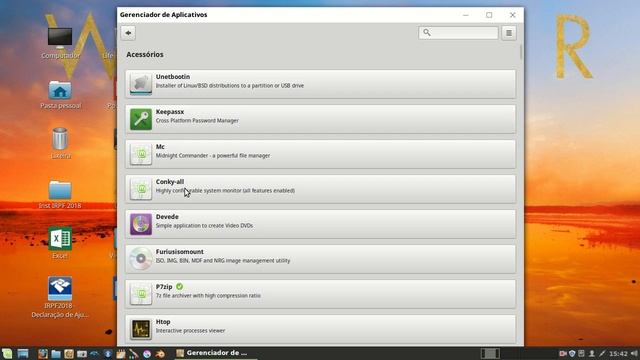Open IRPF2018 Declaração desktop shortcut
The image size is (640, 360).
60,297
